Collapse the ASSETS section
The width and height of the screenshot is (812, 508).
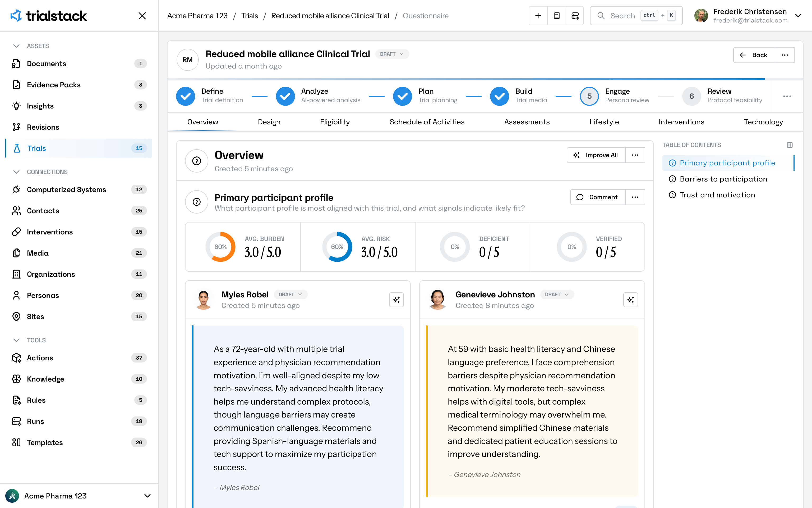point(16,46)
